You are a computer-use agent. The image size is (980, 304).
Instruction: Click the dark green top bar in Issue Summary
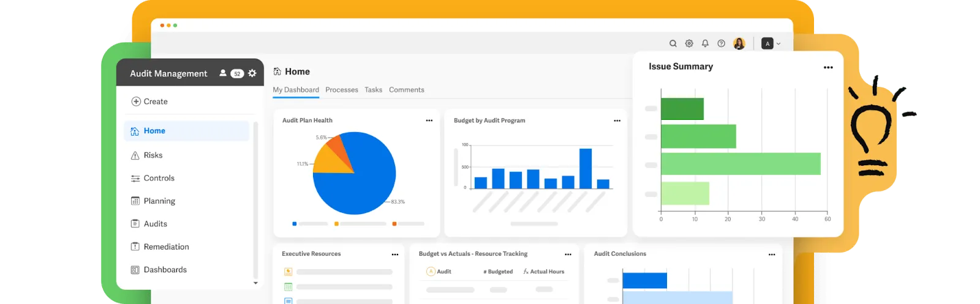[x=682, y=109]
